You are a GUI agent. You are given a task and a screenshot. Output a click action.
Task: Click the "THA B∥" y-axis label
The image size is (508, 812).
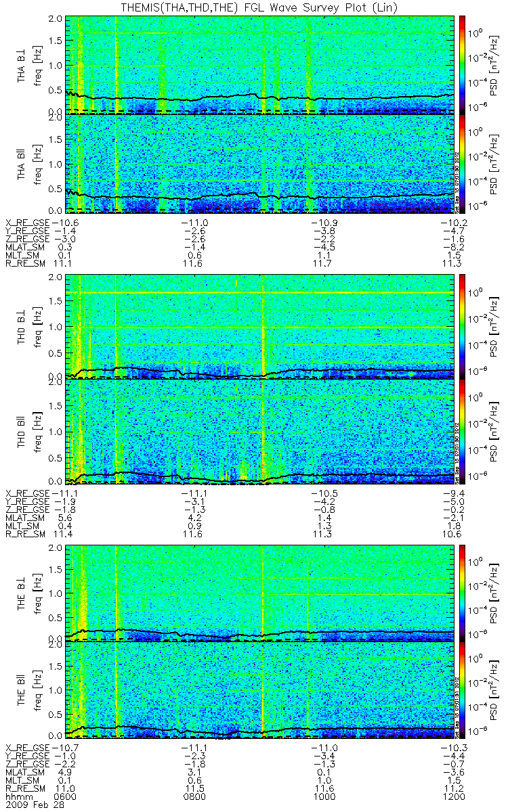click(x=22, y=164)
